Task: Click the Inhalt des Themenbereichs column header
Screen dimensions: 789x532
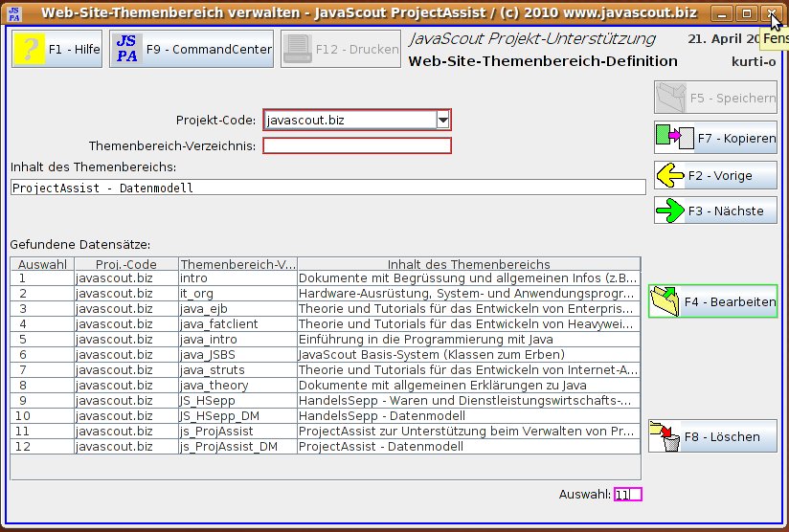Action: click(467, 264)
